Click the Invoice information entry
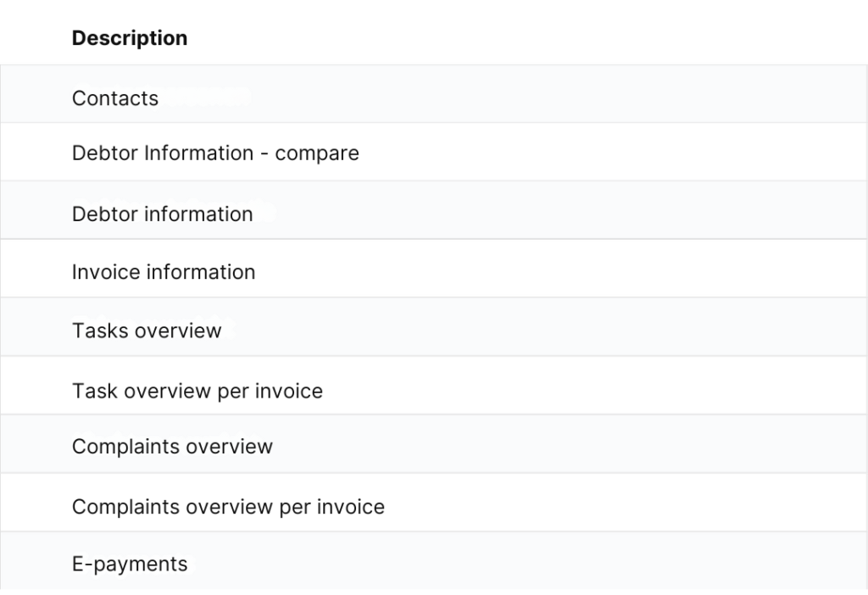Image resolution: width=868 pixels, height=595 pixels. [x=164, y=272]
